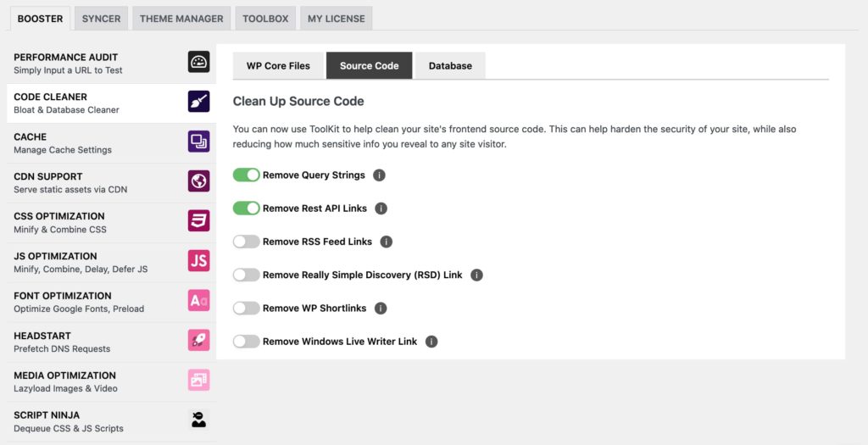
Task: Show info for Remove Query Strings
Action: (x=379, y=175)
